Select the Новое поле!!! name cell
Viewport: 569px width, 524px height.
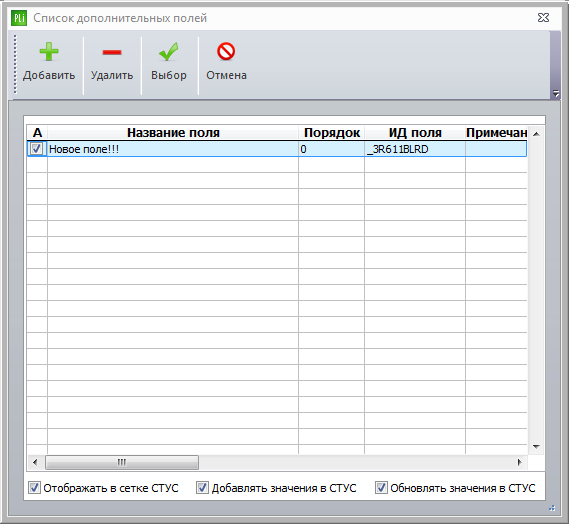click(x=173, y=149)
